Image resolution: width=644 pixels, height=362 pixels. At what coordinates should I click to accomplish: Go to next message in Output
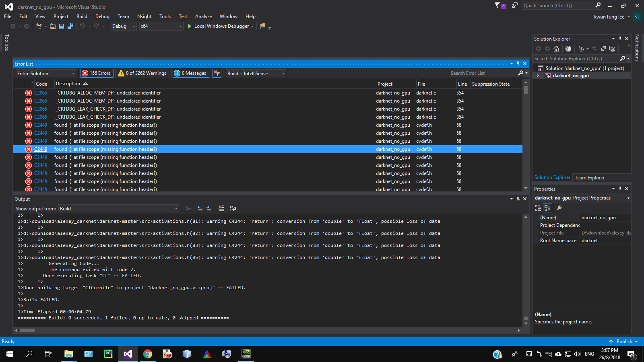point(209,208)
